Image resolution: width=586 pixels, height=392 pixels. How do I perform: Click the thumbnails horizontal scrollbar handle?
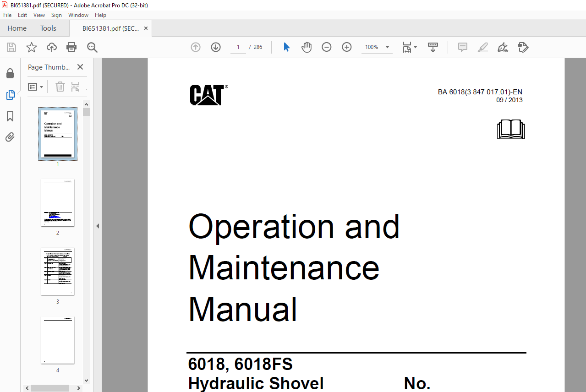click(50, 388)
